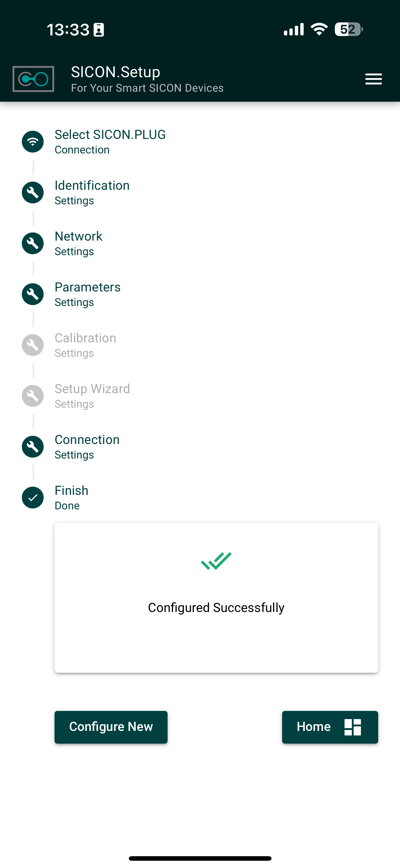Click the Wi-Fi step icon for Select SICON.PLUG

tap(33, 142)
